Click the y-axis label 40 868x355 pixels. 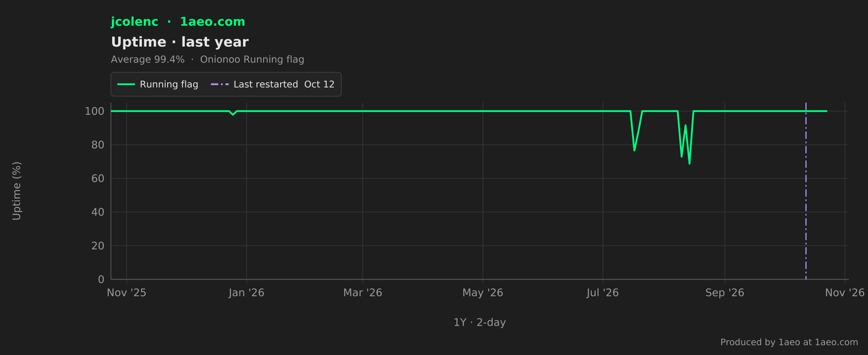(98, 212)
